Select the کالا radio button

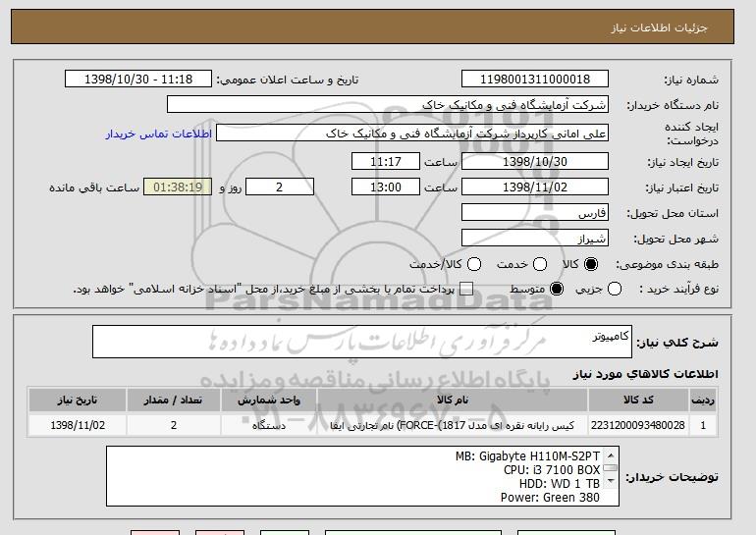pos(591,264)
